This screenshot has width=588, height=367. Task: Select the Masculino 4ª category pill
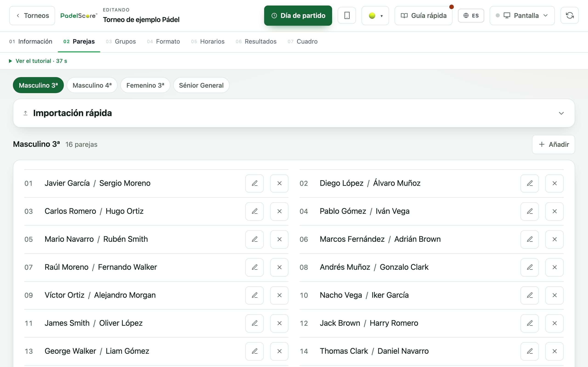click(92, 85)
